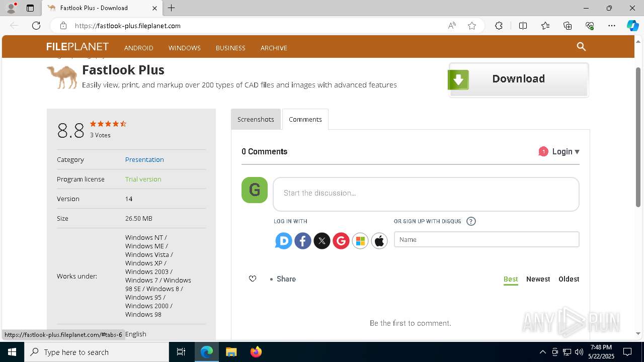644x362 pixels.
Task: Open the WINDOWS menu
Action: tap(185, 48)
